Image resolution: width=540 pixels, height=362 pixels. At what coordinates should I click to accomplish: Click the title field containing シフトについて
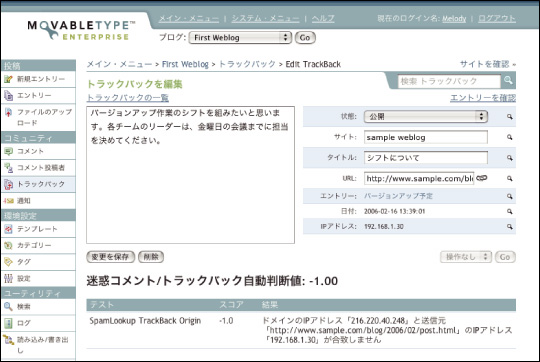point(426,158)
